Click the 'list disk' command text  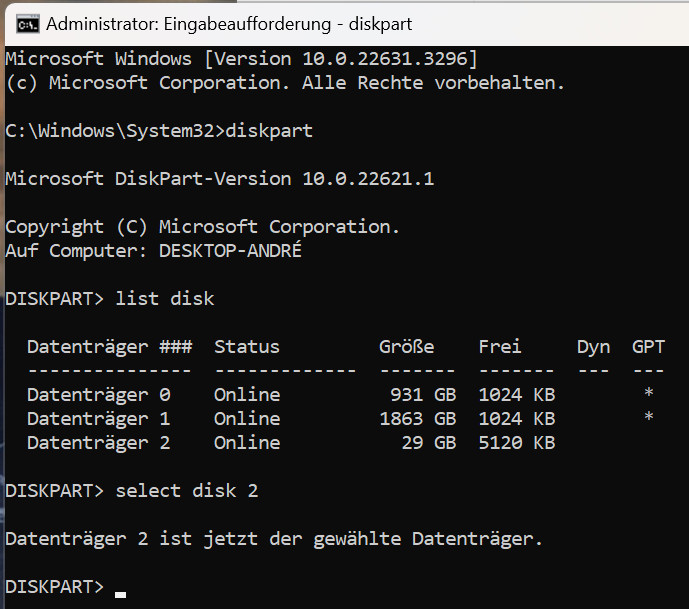click(x=164, y=299)
